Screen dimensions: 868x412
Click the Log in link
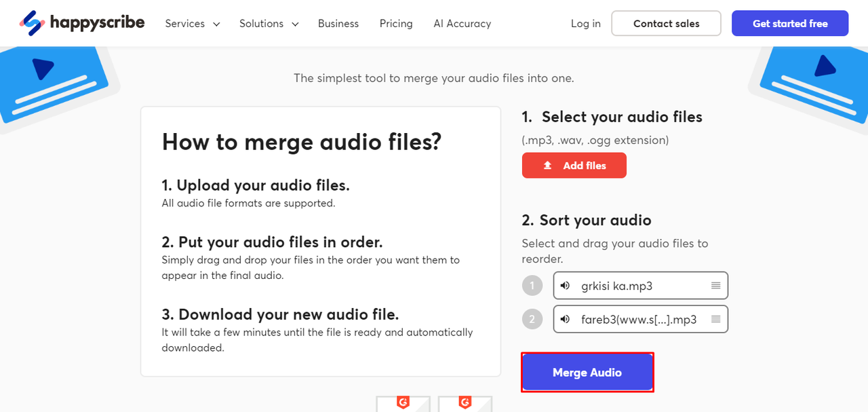586,23
